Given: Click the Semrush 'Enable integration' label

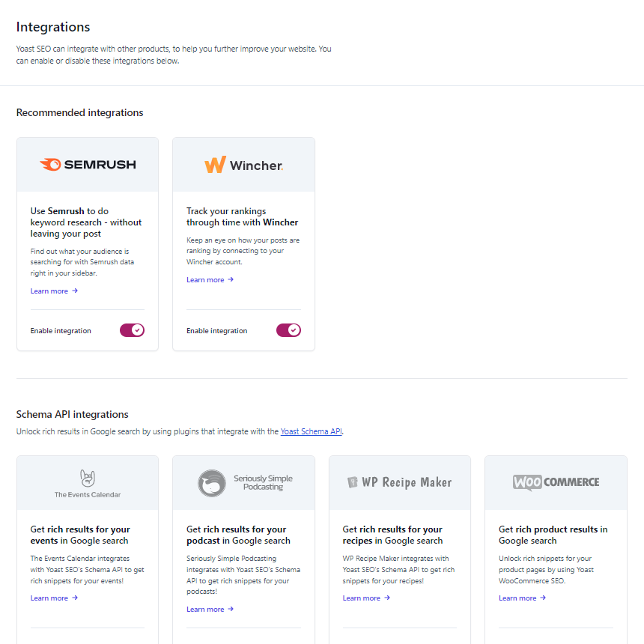Looking at the screenshot, I should click(61, 331).
